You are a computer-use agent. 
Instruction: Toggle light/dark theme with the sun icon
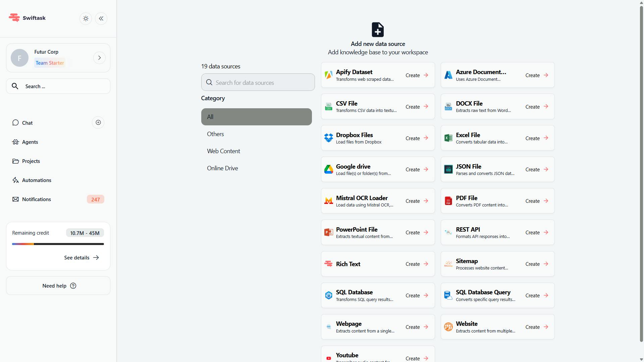point(86,18)
